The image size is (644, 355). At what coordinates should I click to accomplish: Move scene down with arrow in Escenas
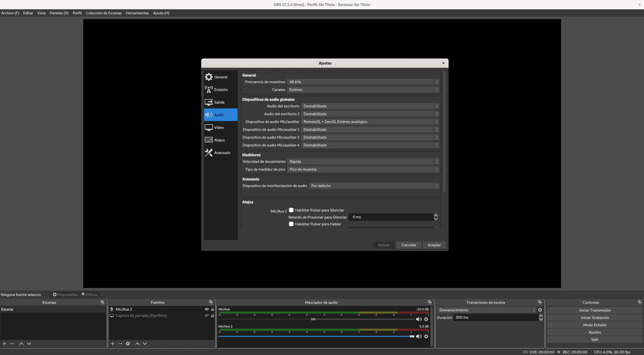point(29,344)
